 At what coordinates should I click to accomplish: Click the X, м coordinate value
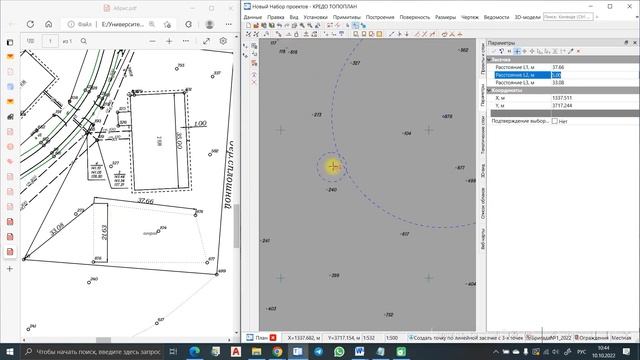tap(562, 98)
